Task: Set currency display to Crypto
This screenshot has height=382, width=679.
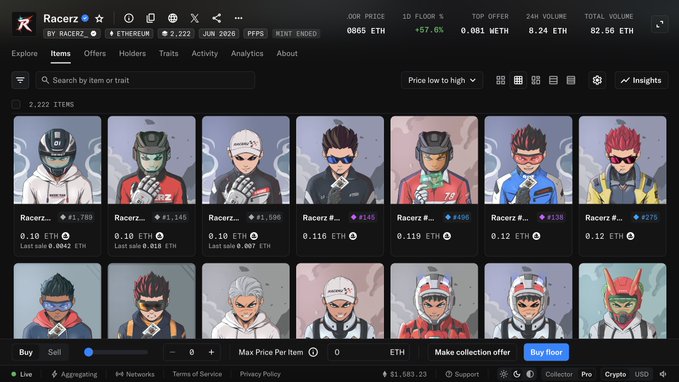Action: 615,374
